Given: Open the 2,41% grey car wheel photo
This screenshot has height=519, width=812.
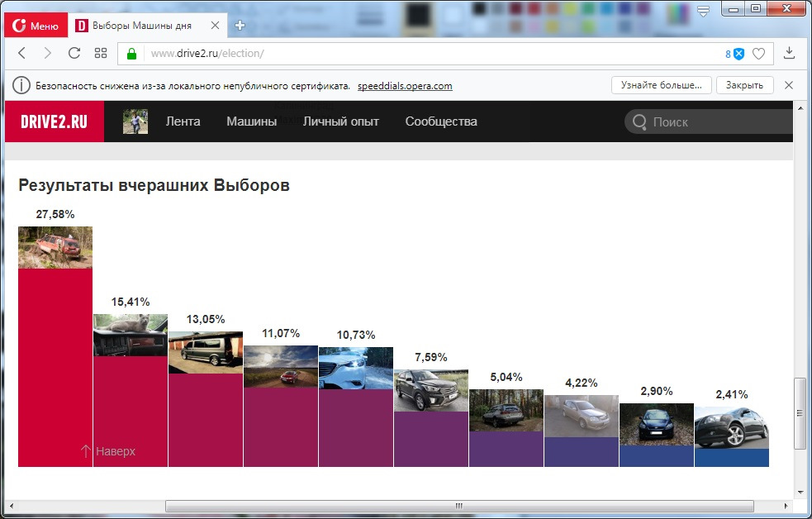Looking at the screenshot, I should (732, 428).
